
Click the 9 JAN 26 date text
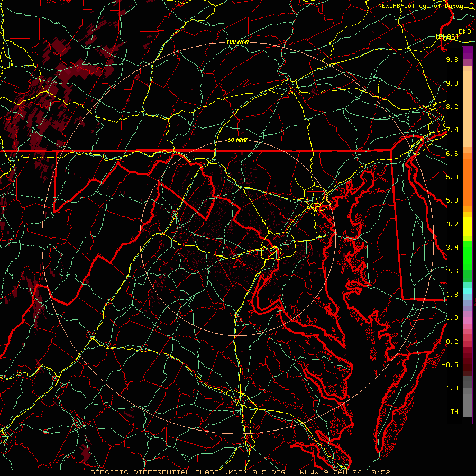343,472
